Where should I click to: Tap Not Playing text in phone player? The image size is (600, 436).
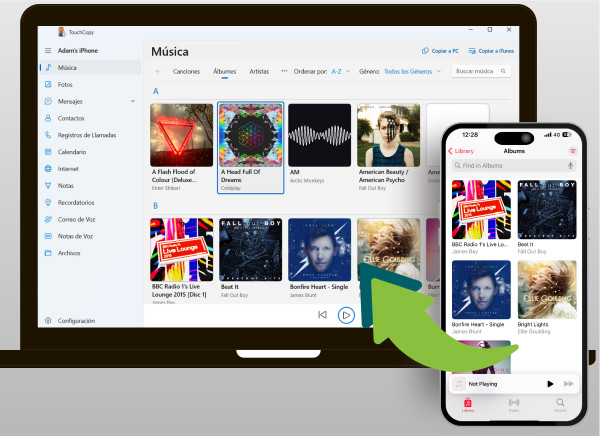483,384
